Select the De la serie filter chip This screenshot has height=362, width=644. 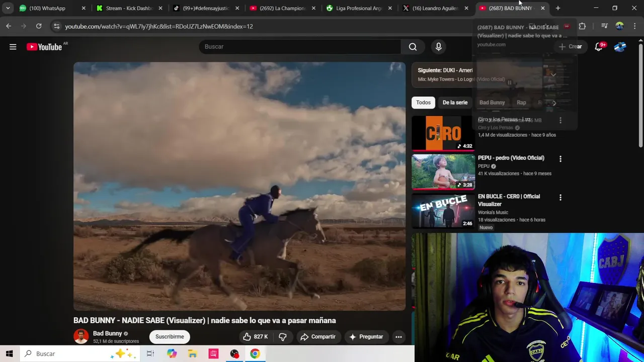[x=455, y=103]
